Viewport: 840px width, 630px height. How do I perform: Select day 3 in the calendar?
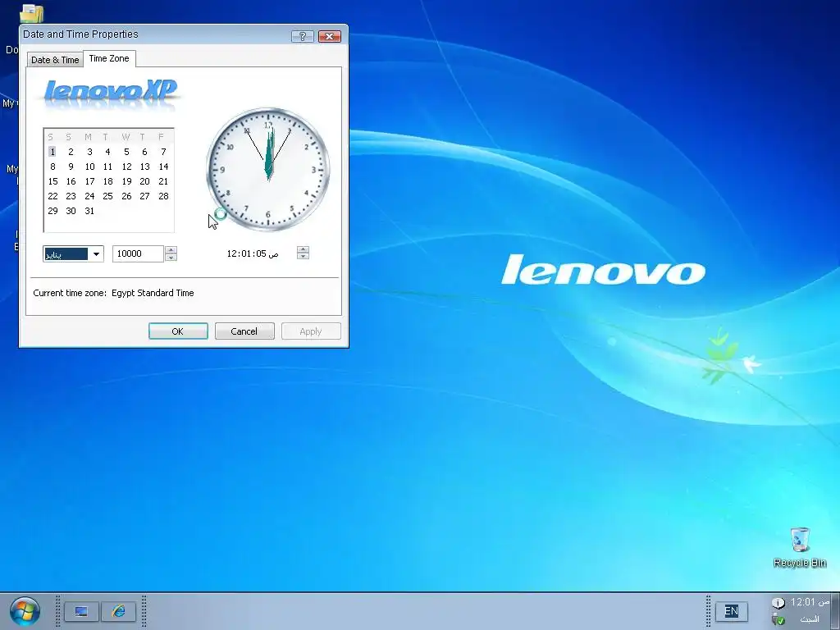point(89,152)
